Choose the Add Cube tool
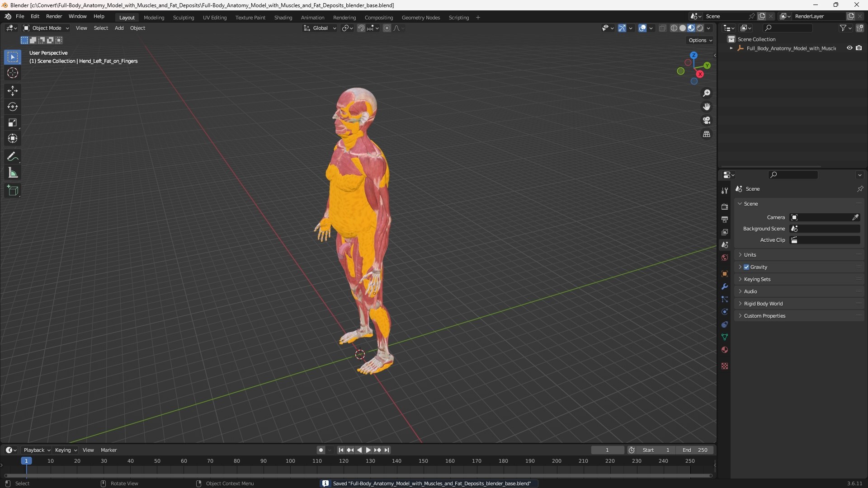Viewport: 868px width, 488px height. coord(13,191)
